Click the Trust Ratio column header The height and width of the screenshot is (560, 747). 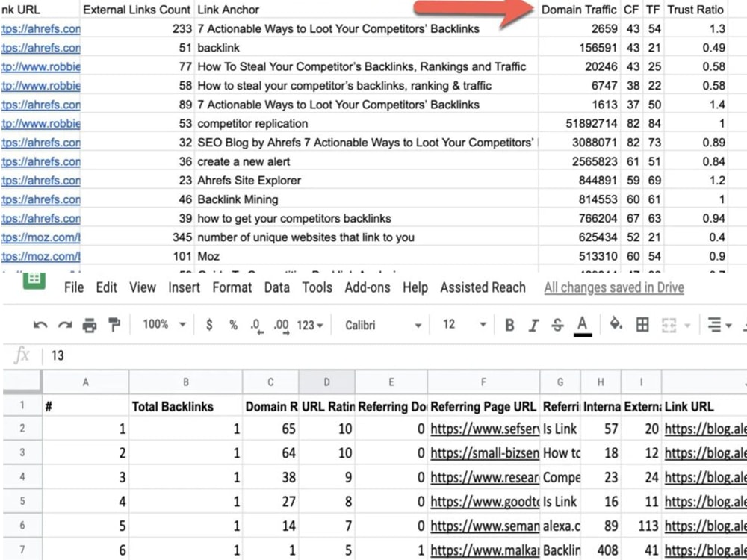pyautogui.click(x=695, y=10)
